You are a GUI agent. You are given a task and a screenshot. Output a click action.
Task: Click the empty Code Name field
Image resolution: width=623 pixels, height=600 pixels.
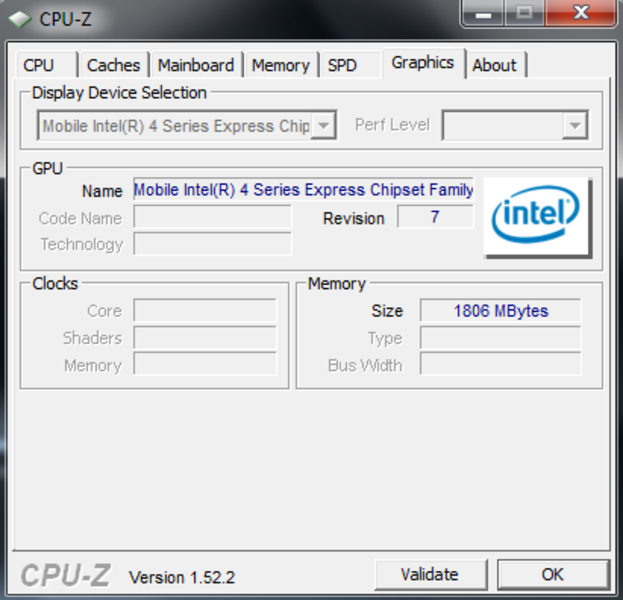tap(213, 217)
